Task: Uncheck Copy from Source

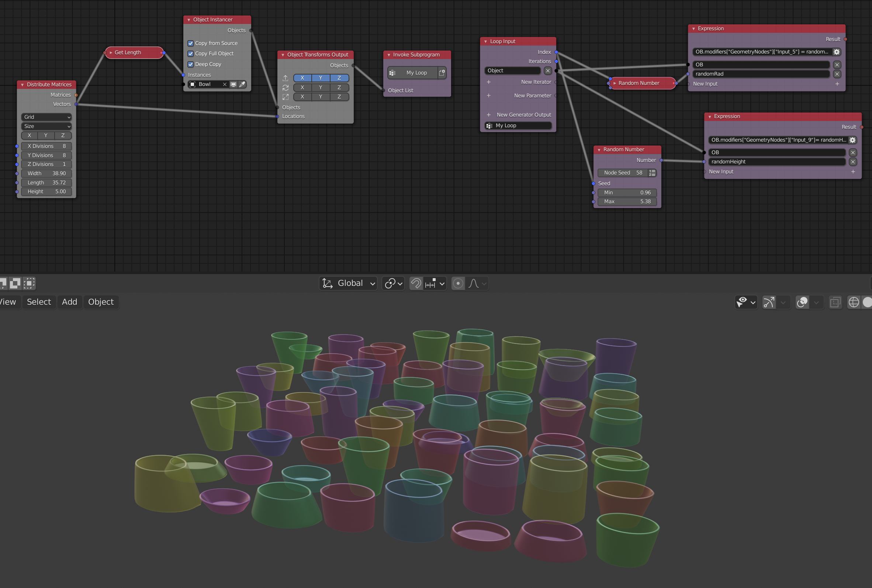Action: pyautogui.click(x=190, y=44)
